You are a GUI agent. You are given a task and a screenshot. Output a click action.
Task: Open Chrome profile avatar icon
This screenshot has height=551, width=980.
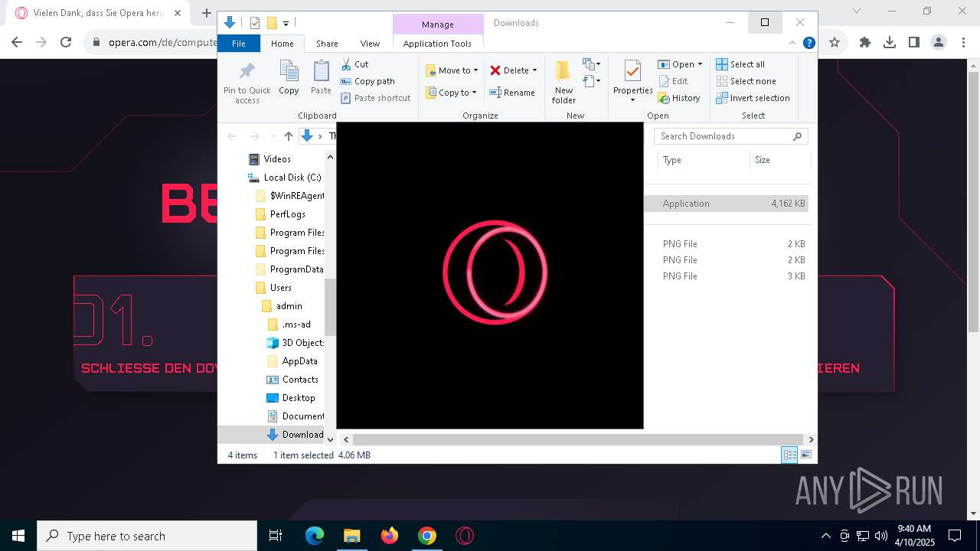click(x=938, y=43)
